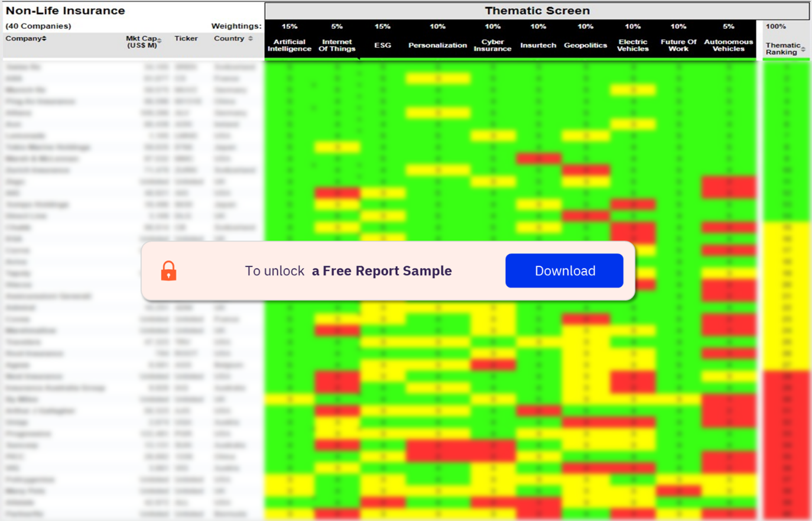Select the ESG column header
This screenshot has width=812, height=521.
tap(382, 46)
